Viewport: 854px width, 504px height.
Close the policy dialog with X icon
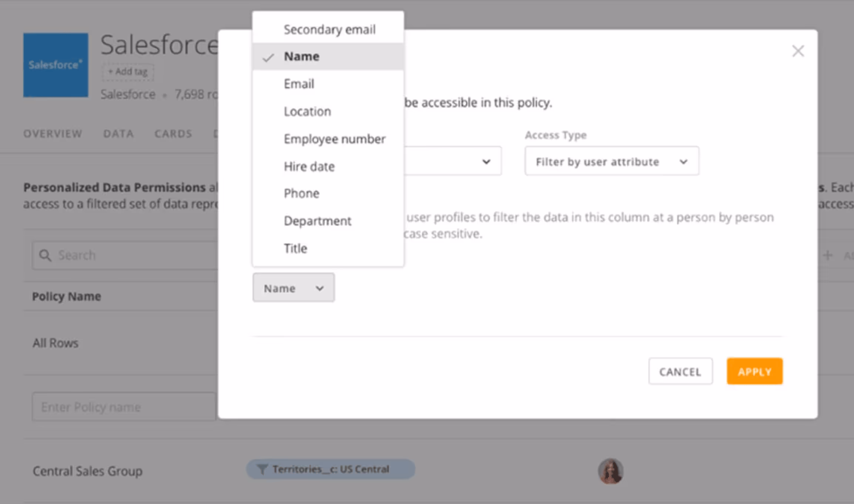click(x=798, y=51)
